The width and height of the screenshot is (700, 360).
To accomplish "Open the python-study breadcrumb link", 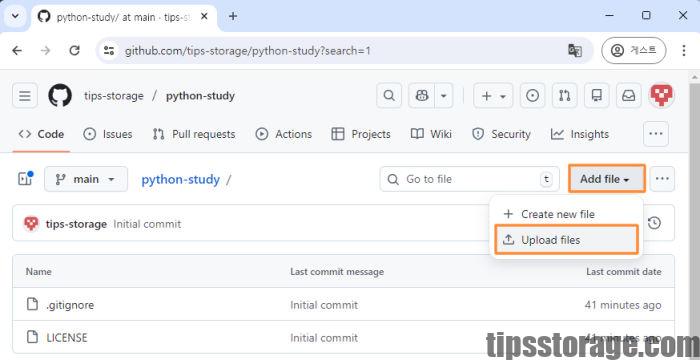I will coord(180,180).
